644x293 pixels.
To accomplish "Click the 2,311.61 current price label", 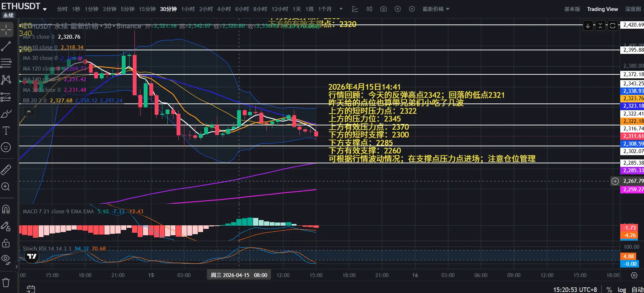I will point(633,136).
